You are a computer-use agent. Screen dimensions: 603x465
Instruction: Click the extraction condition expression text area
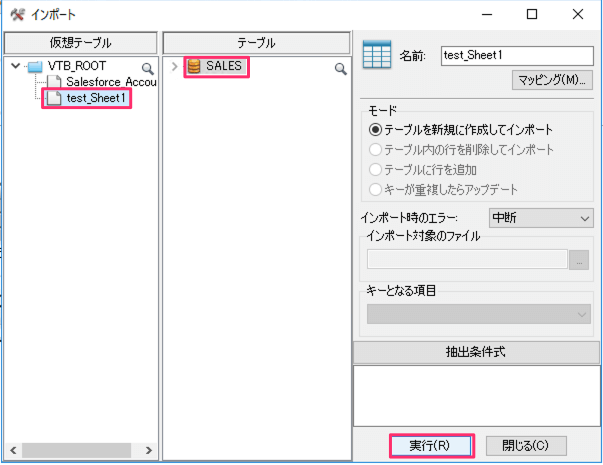[476, 396]
